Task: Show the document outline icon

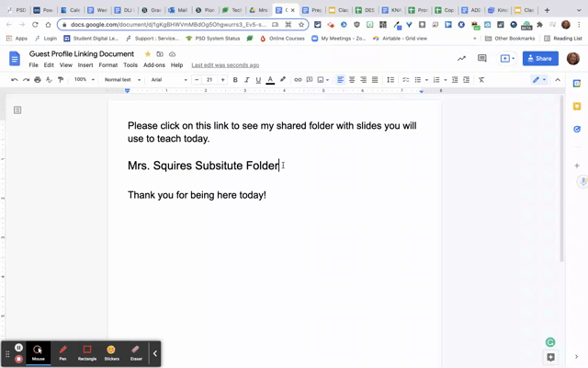Action: [x=17, y=109]
